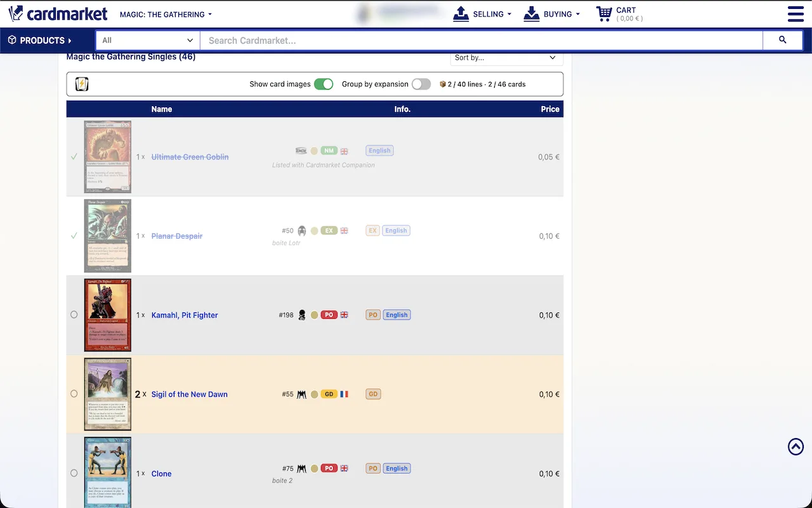Click the Selling upload icon
812x508 pixels.
(461, 14)
